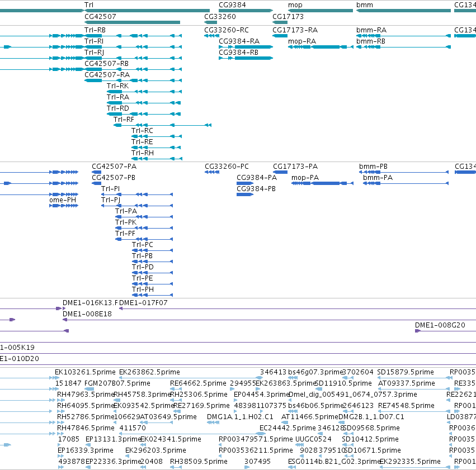Select the CG42507 gene label

(100, 16)
